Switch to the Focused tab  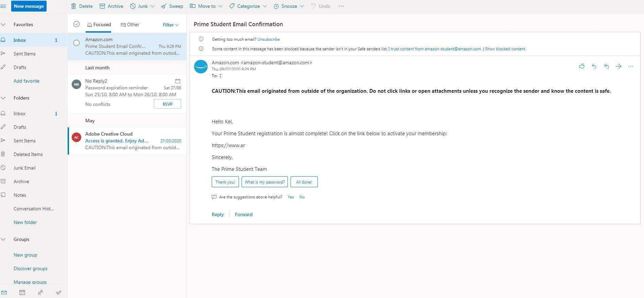[99, 24]
